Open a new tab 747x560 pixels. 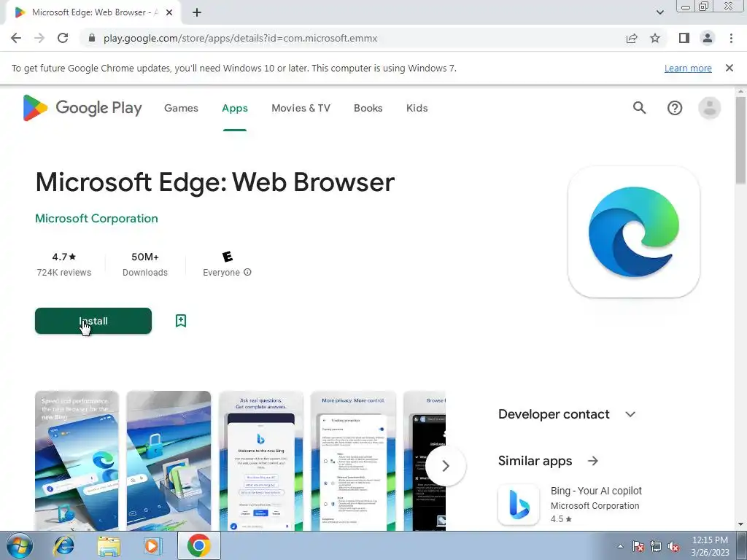pos(197,12)
